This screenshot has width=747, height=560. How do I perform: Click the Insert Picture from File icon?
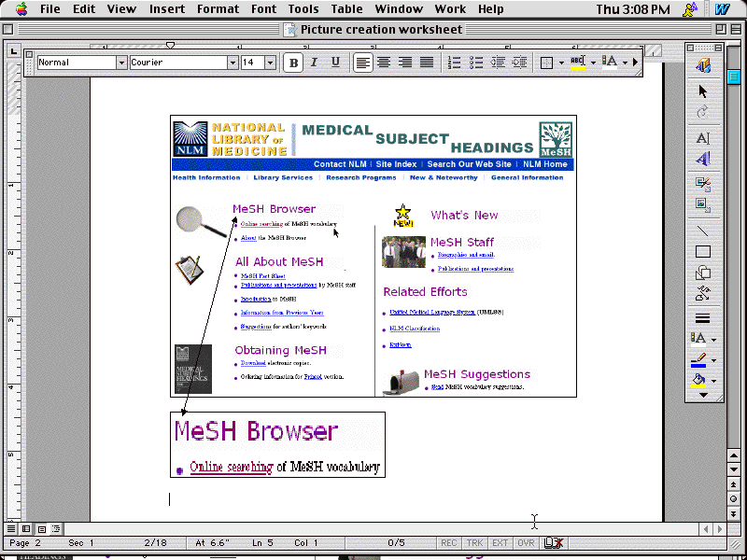(703, 204)
